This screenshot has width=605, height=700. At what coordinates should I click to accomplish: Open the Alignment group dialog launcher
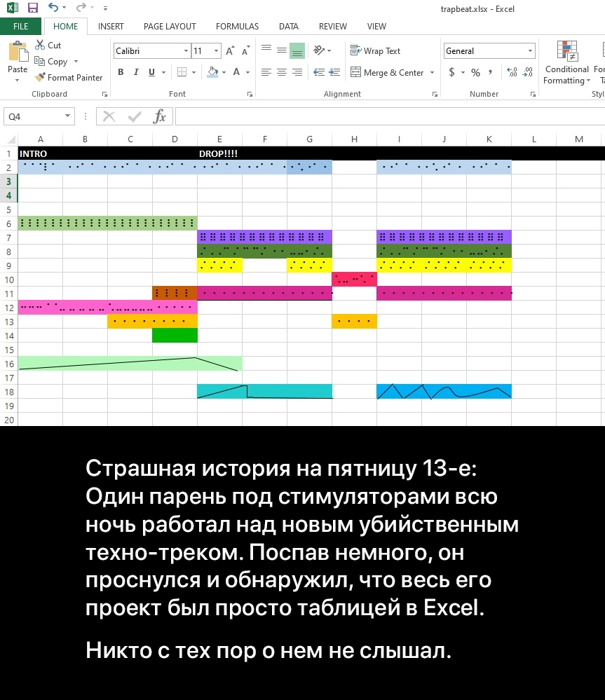[435, 94]
